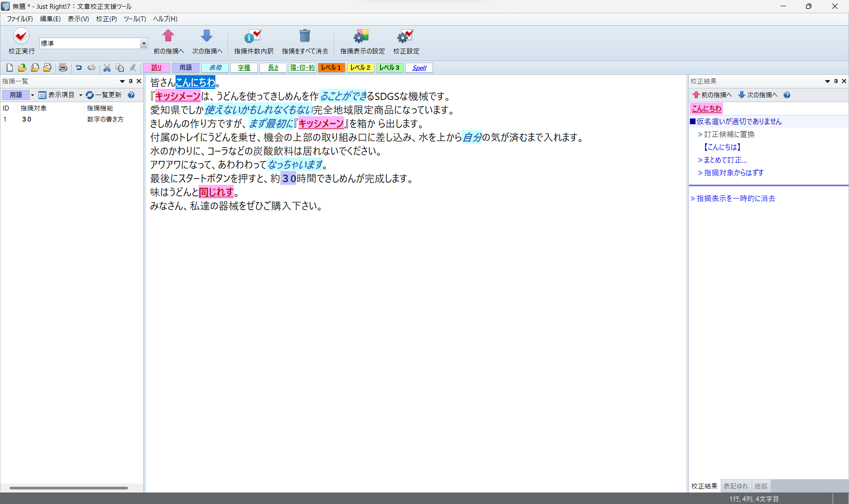Open 指摘件数内訳 report icon
The width and height of the screenshot is (849, 504).
click(253, 36)
